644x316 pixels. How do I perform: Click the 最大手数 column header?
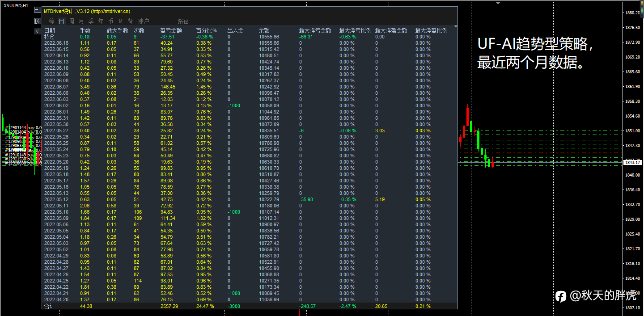117,30
